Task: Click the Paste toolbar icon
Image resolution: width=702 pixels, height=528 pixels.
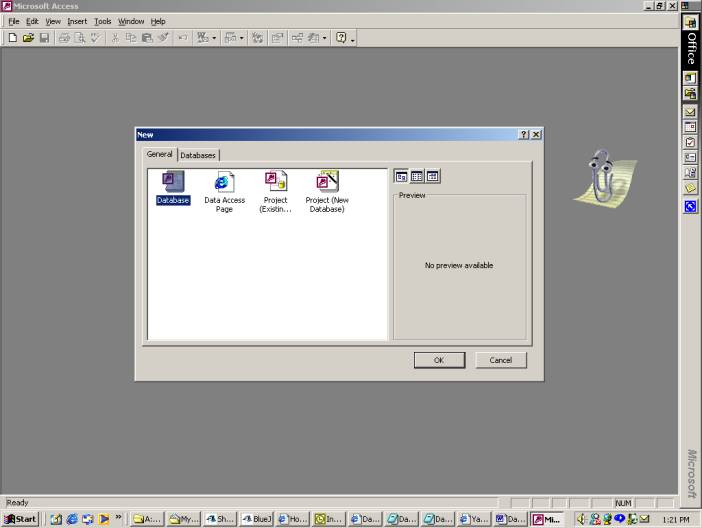Action: [147, 38]
